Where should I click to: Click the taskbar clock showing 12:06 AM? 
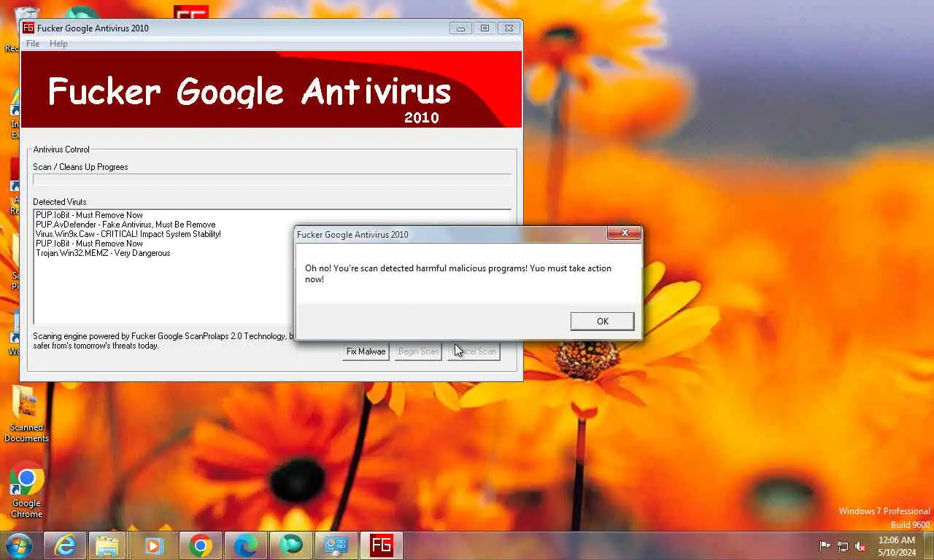[897, 546]
